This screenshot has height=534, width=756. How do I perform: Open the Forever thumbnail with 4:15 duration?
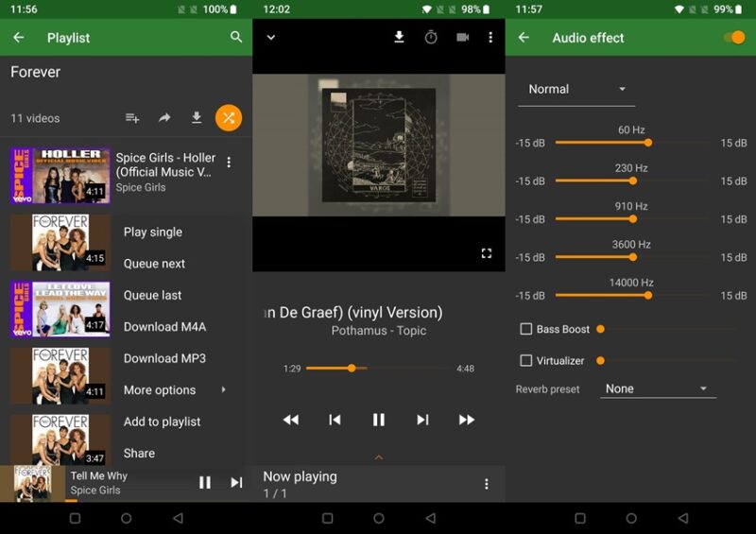(60, 242)
